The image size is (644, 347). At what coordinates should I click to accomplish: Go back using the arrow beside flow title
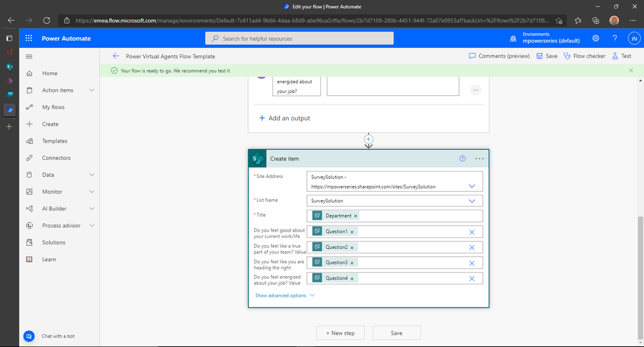click(116, 56)
